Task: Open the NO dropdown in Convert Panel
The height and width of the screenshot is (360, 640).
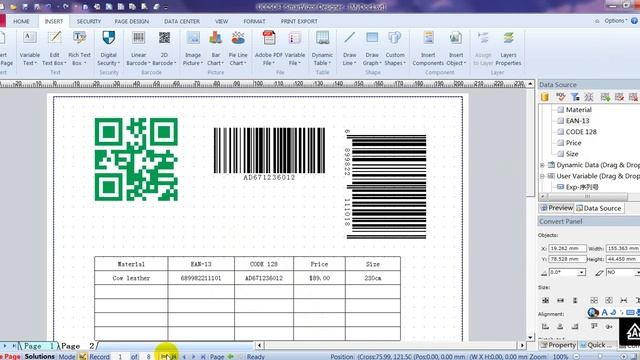Action: [638, 272]
